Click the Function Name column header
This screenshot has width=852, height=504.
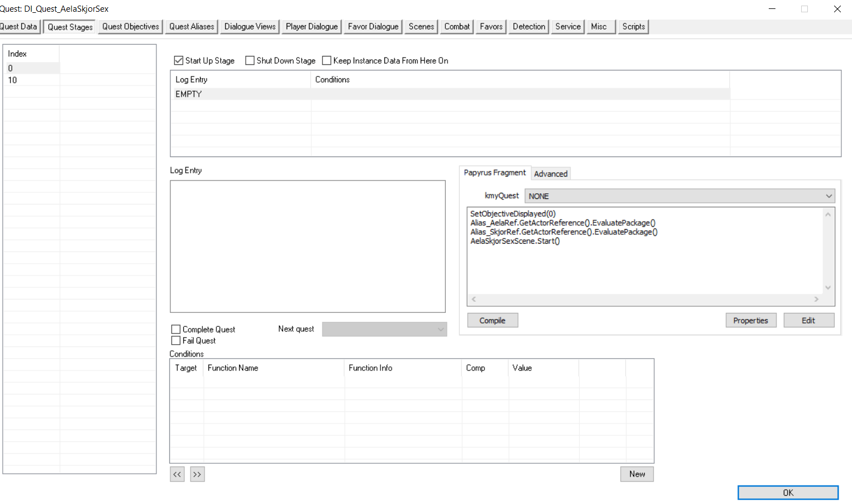click(274, 368)
